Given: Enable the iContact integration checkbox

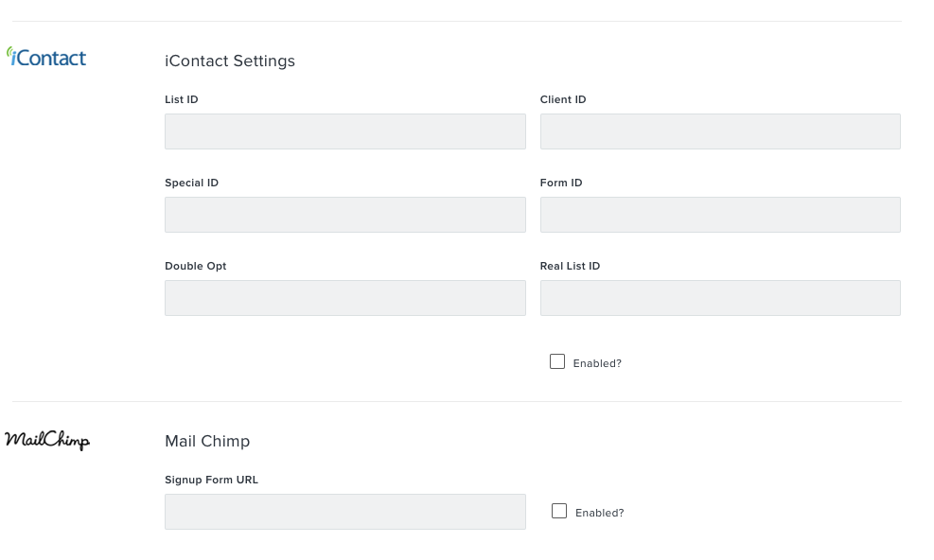Looking at the screenshot, I should pyautogui.click(x=557, y=361).
